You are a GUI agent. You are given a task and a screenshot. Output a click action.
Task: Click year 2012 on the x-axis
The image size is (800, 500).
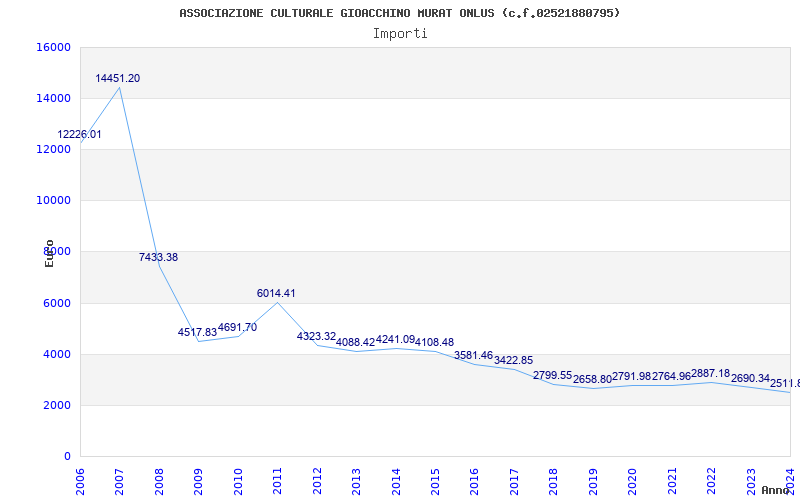(x=317, y=481)
